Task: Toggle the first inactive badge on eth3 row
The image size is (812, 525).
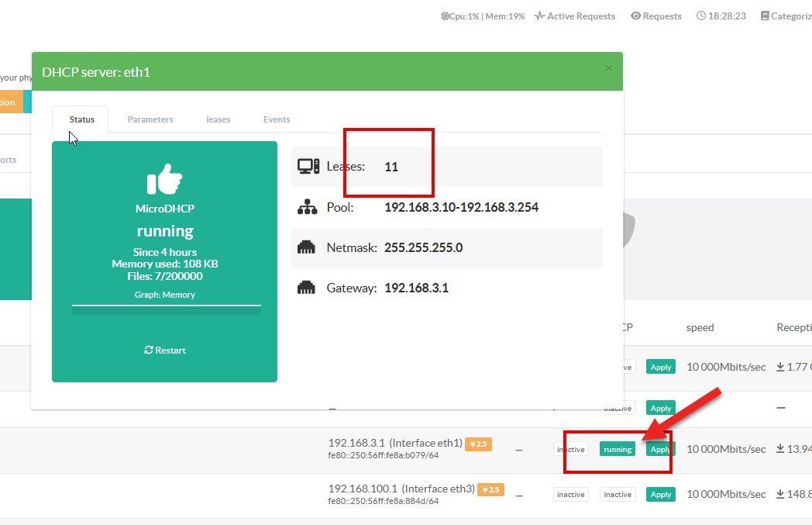Action: tap(571, 495)
